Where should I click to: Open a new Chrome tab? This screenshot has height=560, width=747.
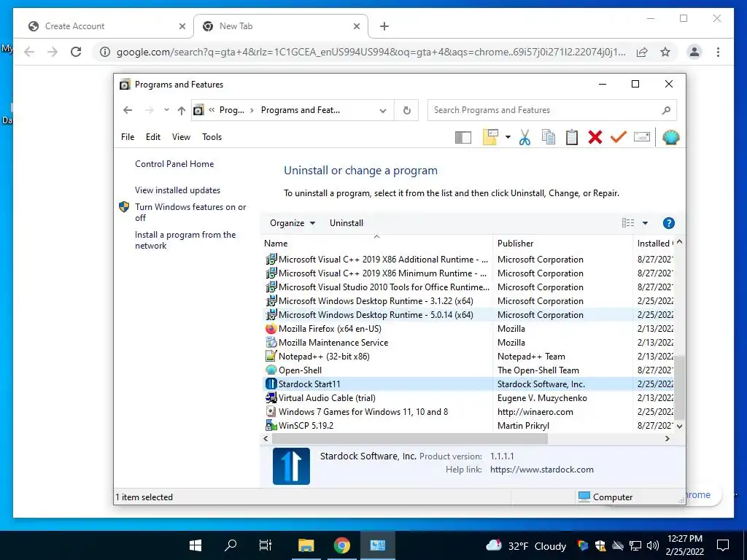tap(384, 27)
